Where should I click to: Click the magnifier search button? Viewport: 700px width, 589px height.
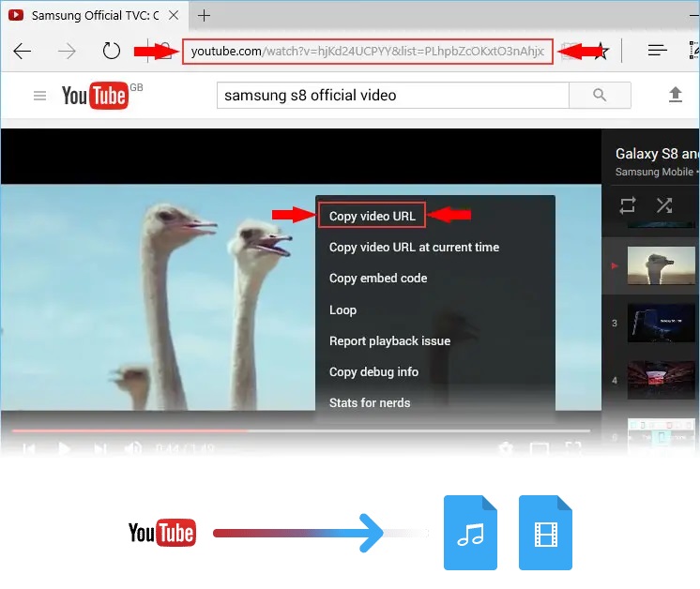[600, 95]
